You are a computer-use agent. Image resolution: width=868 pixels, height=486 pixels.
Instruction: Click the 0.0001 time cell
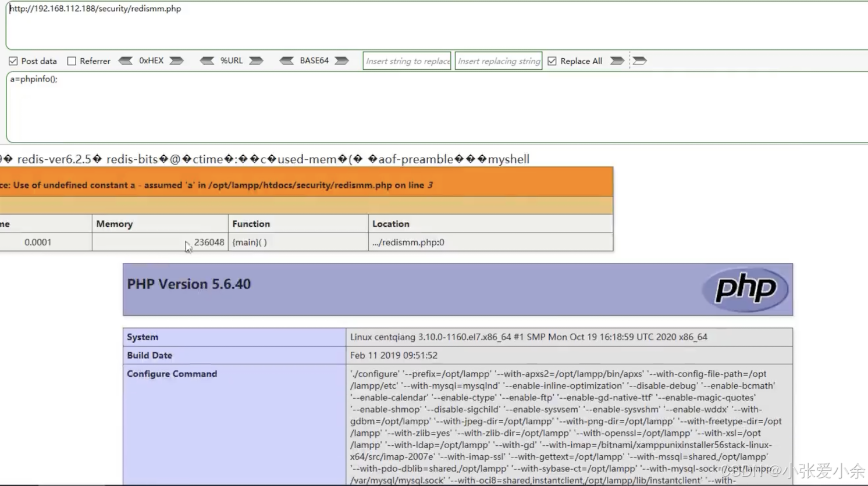(38, 242)
